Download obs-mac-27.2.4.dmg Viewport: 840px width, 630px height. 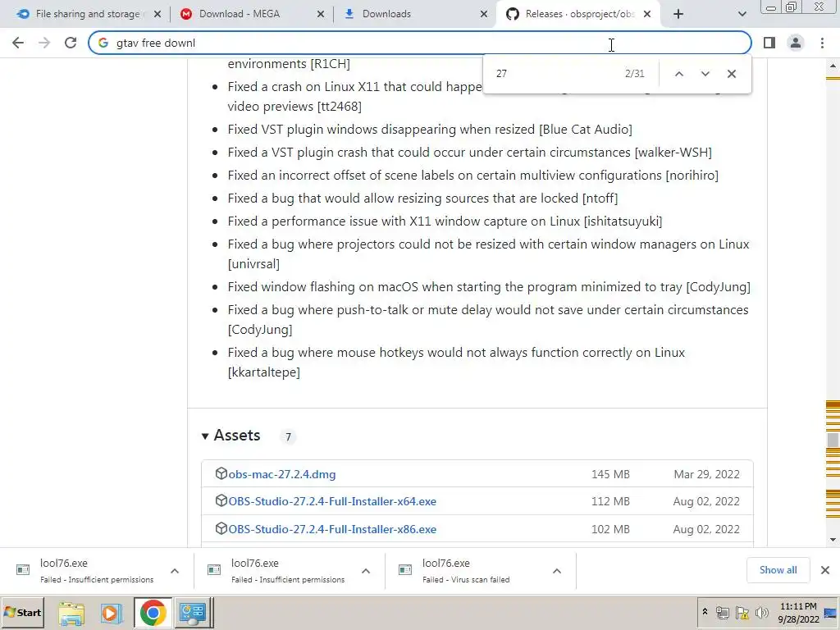(282, 475)
